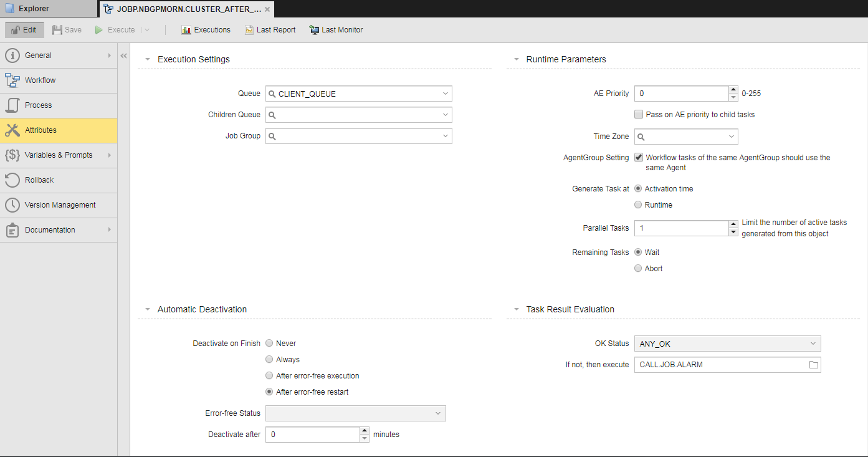Viewport: 868px width, 457px height.
Task: Open Rollback section in sidebar
Action: 59,180
